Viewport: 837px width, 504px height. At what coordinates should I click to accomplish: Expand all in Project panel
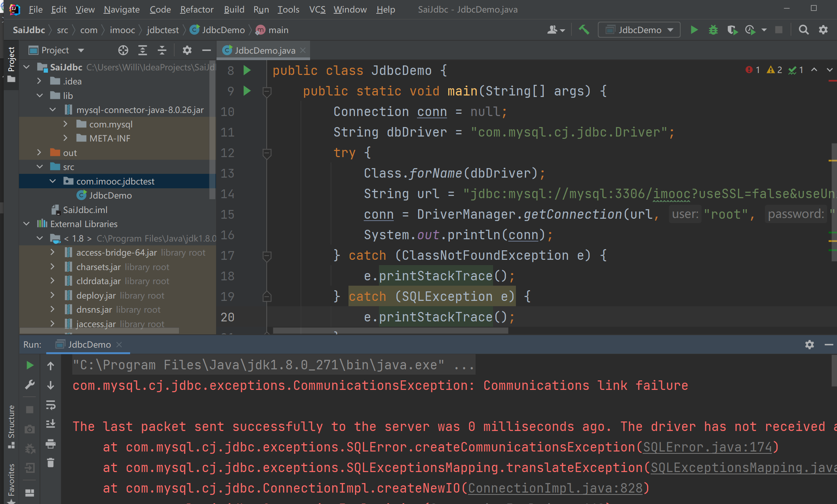pos(143,50)
